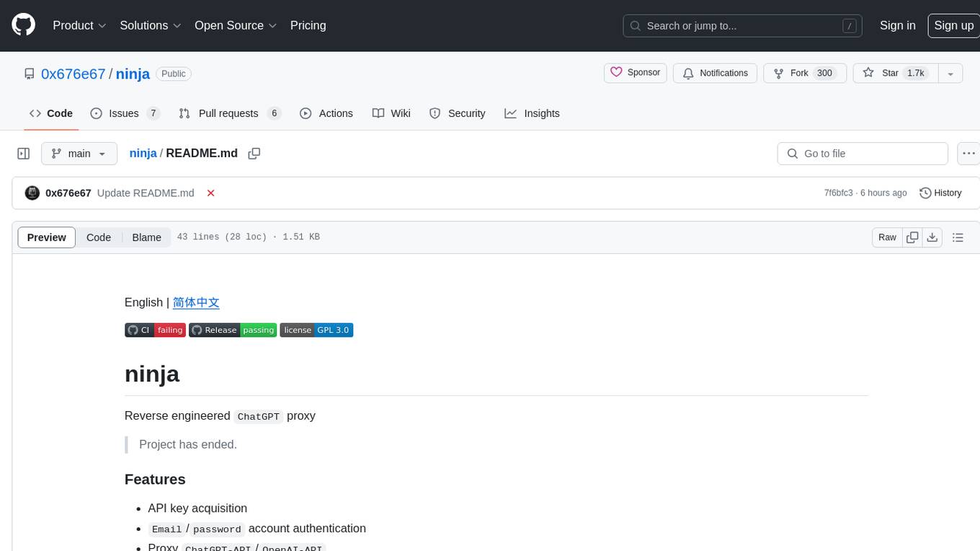
Task: Switch to 简体中文 README
Action: (196, 303)
